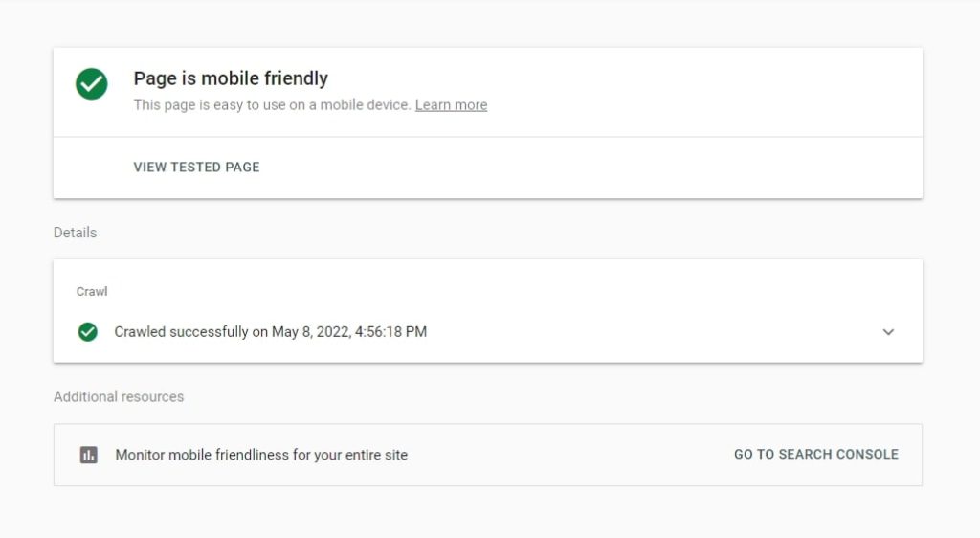Viewport: 980px width, 538px height.
Task: Click the Crawled successfully status text
Action: click(x=271, y=332)
